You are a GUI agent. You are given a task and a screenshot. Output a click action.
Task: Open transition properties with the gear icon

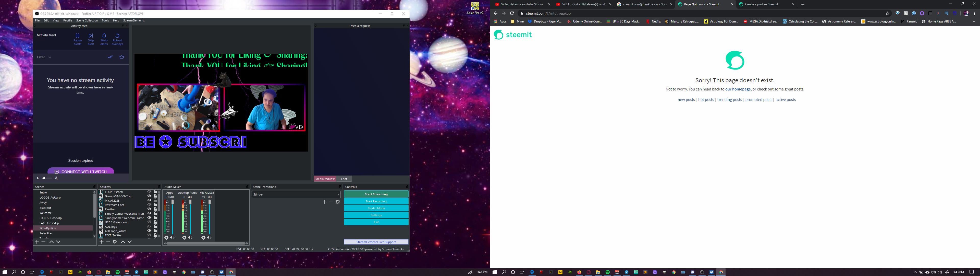(338, 202)
